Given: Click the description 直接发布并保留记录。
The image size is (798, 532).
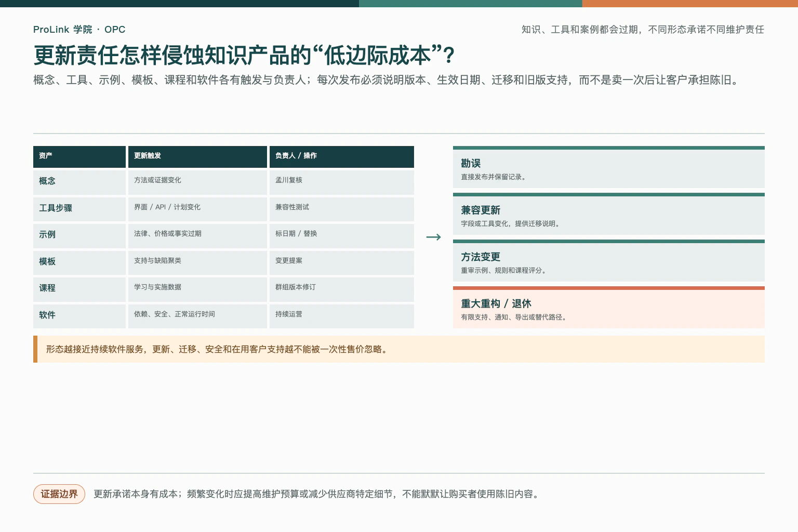Looking at the screenshot, I should pos(495,177).
